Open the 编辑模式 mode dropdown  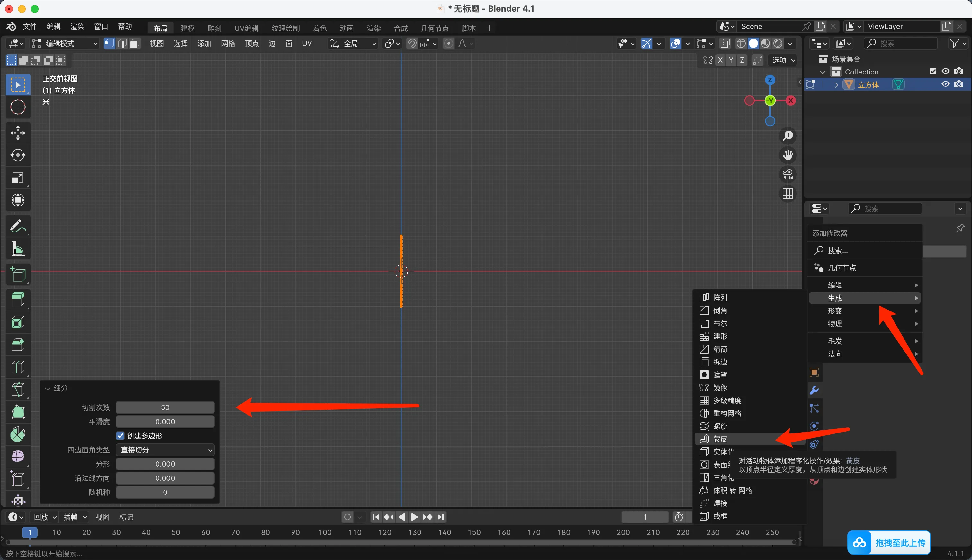pos(65,43)
